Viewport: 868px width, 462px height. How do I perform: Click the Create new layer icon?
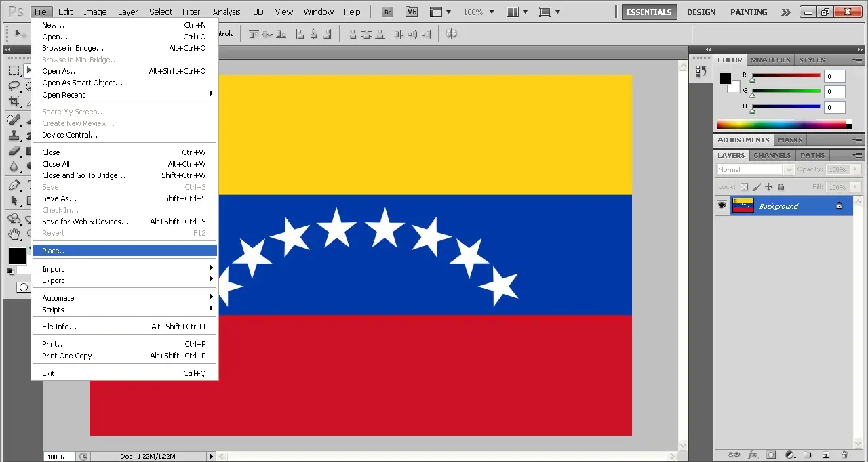tap(825, 455)
